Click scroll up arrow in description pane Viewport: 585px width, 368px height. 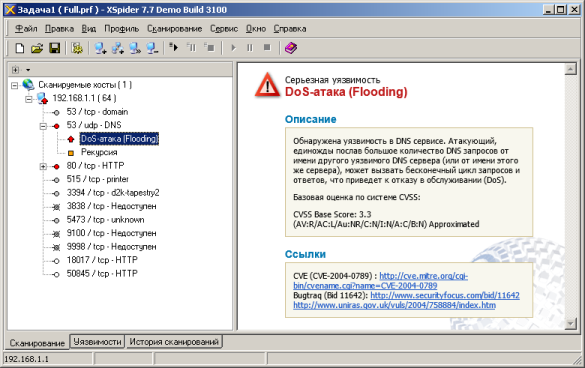click(x=570, y=69)
